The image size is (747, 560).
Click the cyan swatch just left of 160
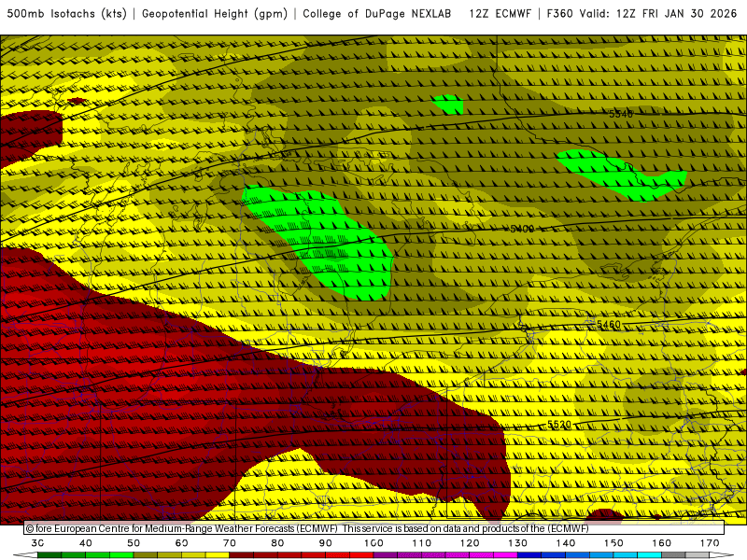[x=650, y=555]
